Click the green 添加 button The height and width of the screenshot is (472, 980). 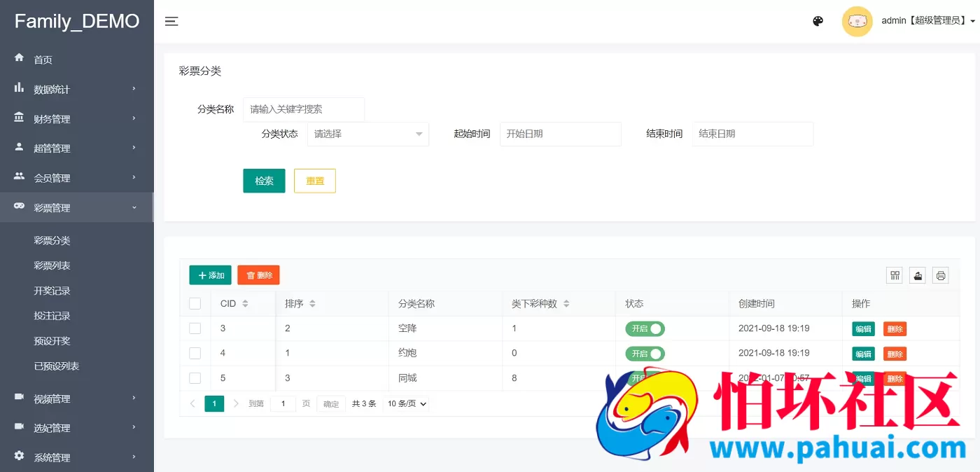[x=210, y=275]
